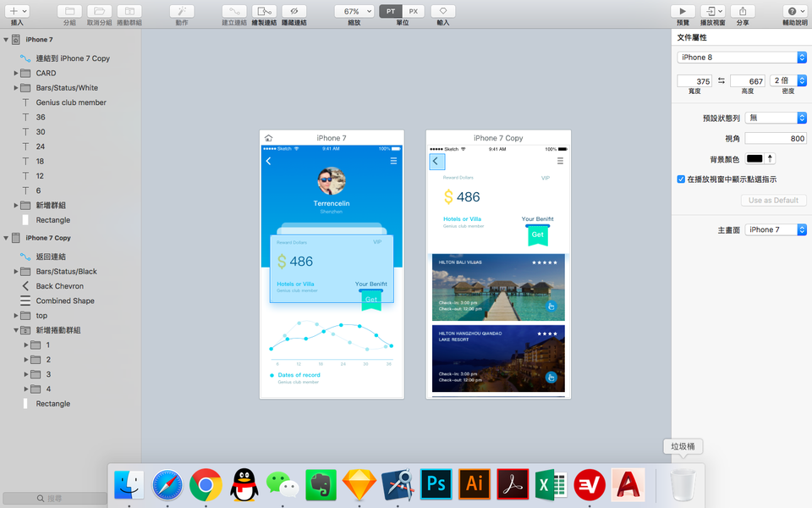
Task: Click the width (寬度) field showing 375
Action: tap(694, 81)
